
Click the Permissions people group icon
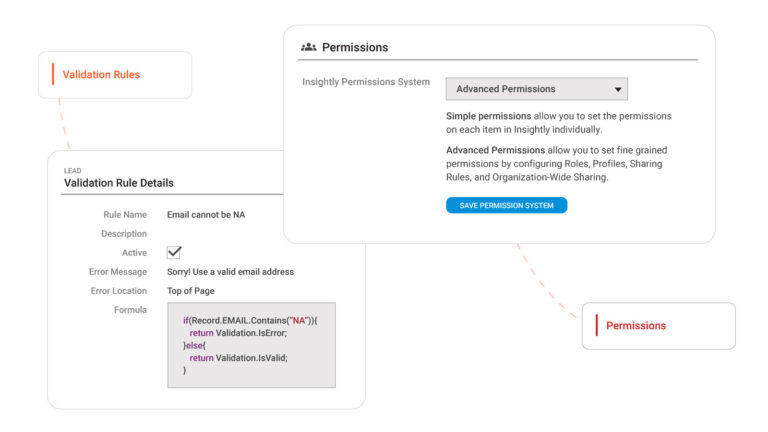309,48
